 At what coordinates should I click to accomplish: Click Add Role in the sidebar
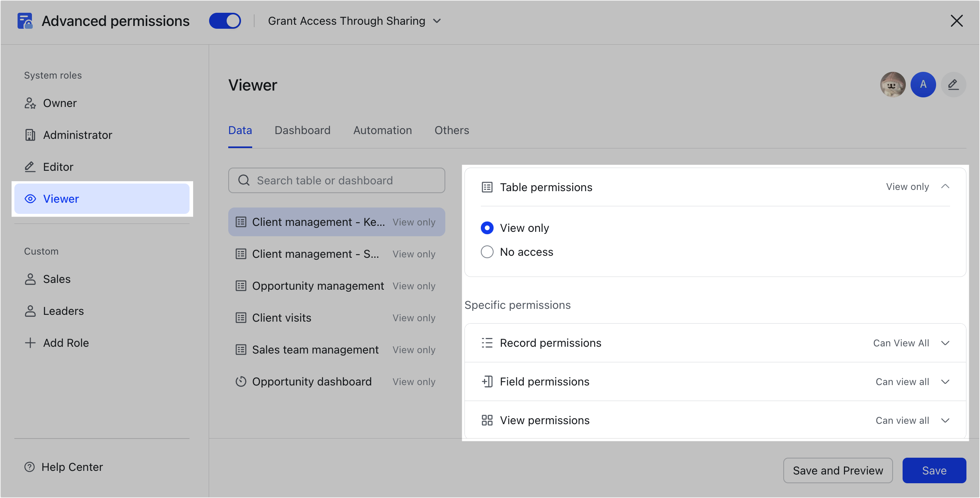coord(66,342)
